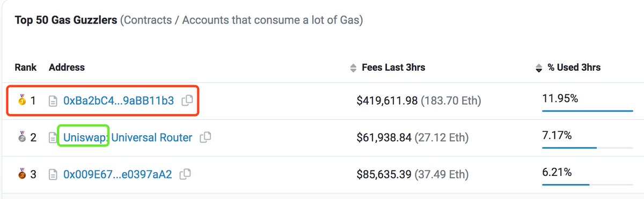Open address 0x009E67...e0397aA2 link

pyautogui.click(x=118, y=174)
